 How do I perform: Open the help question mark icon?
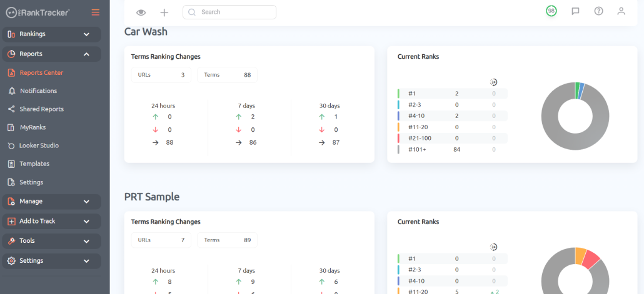pos(598,11)
